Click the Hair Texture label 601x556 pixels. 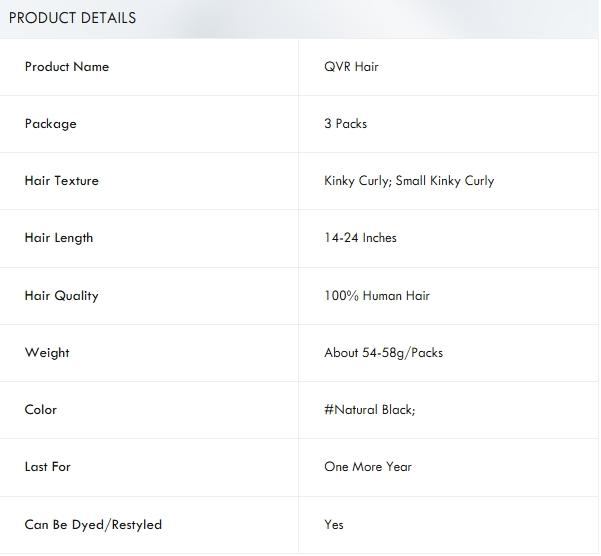pos(61,181)
